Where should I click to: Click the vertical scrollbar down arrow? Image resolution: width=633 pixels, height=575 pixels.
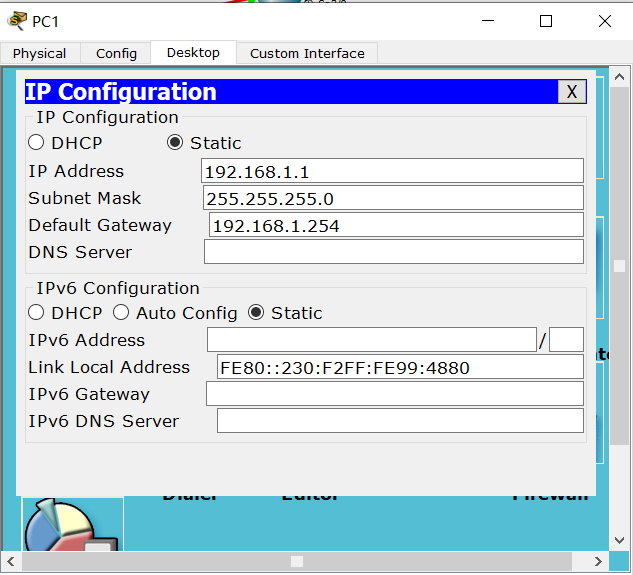[x=620, y=540]
